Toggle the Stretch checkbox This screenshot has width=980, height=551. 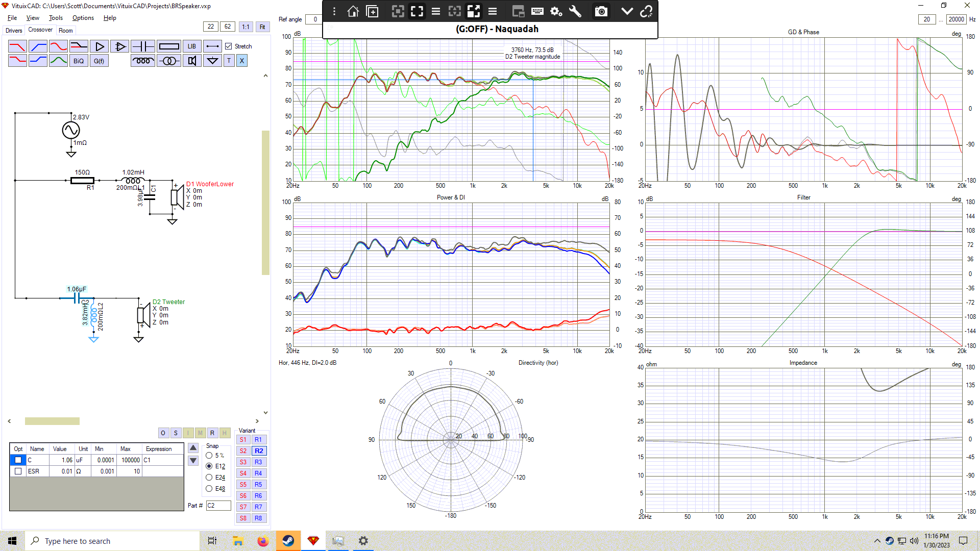229,46
